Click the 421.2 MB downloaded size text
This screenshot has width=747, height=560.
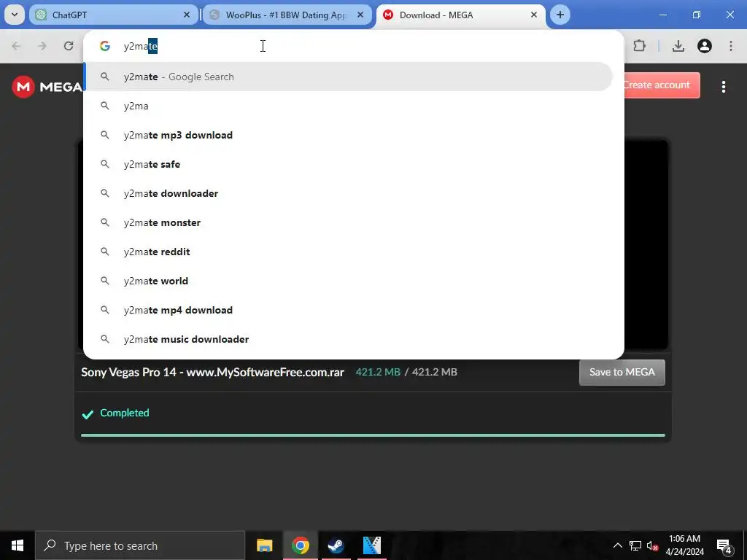[378, 372]
